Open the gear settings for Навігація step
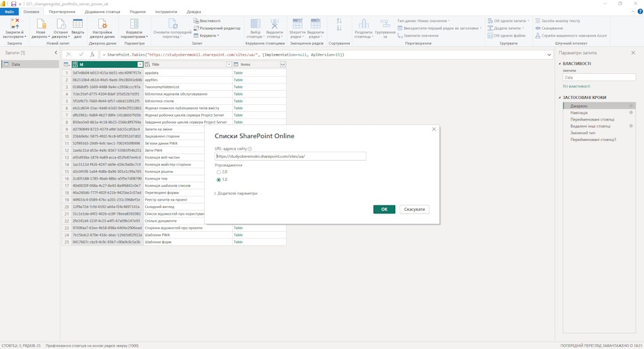 coord(631,112)
